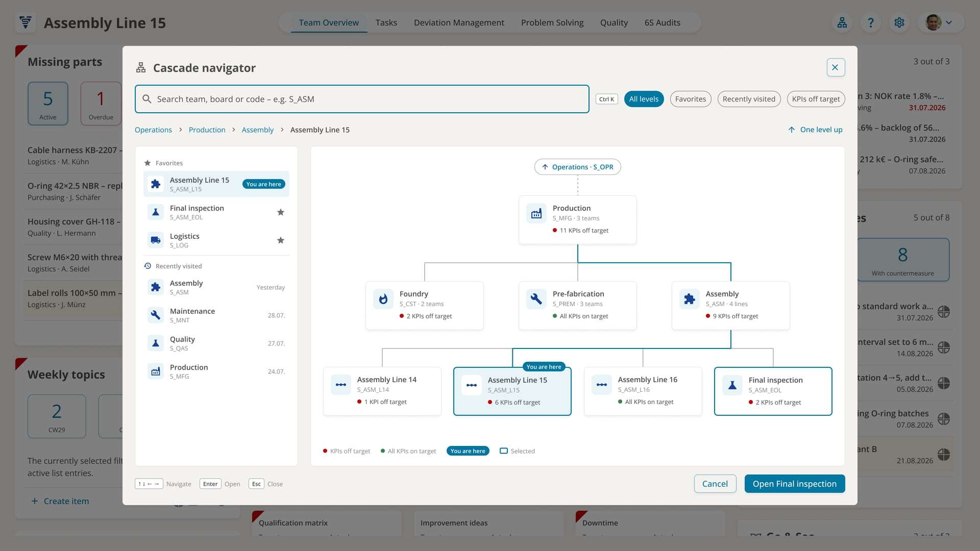Click the Production factory icon under Recently visited
This screenshot has height=551, width=980.
[156, 371]
